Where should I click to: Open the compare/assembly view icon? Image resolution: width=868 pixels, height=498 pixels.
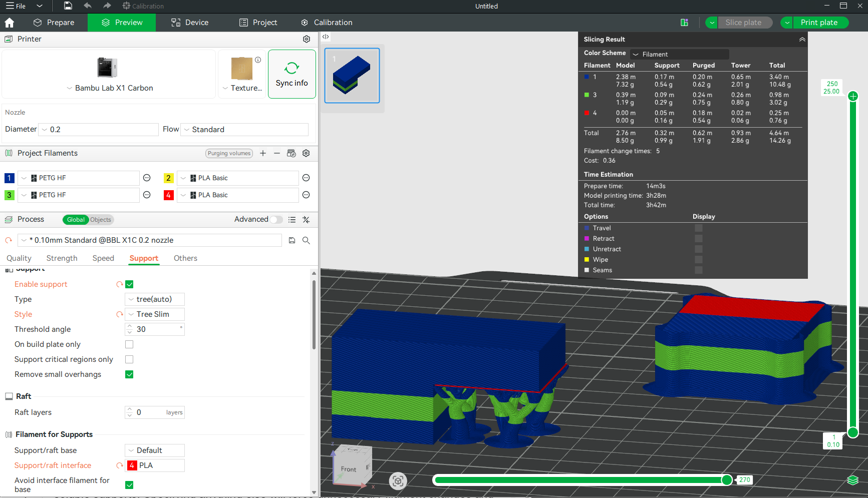684,23
